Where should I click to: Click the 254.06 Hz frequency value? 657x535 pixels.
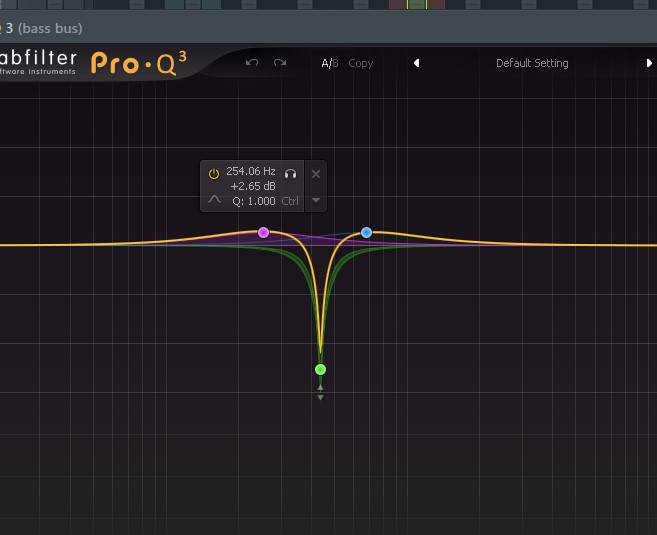(250, 172)
